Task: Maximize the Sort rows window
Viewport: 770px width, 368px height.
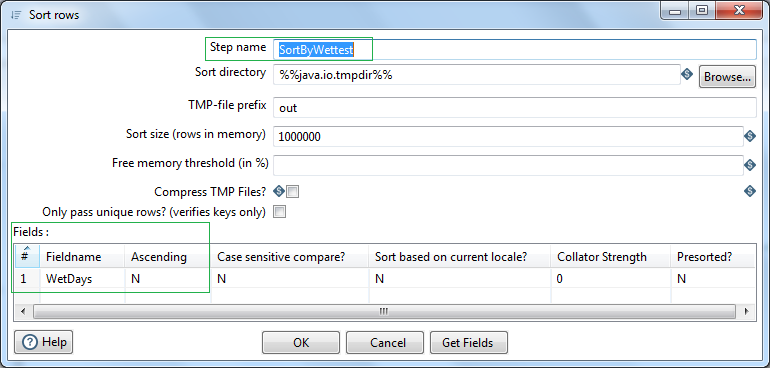Action: 702,10
